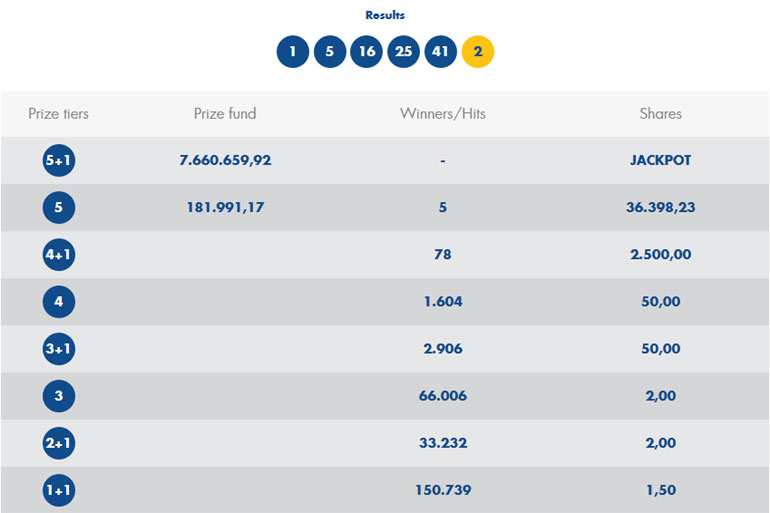This screenshot has width=770, height=513.
Task: Select the 5+1 prize tier badge
Action: coord(59,160)
